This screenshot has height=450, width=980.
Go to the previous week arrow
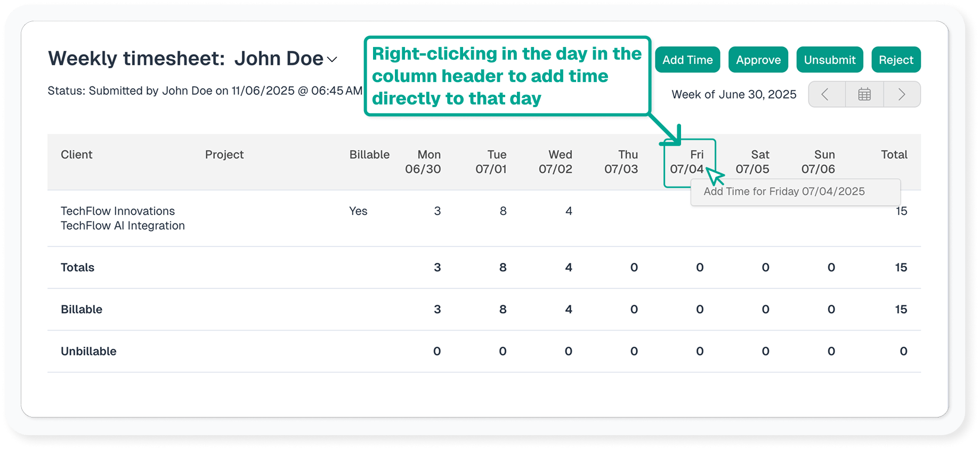pos(826,94)
